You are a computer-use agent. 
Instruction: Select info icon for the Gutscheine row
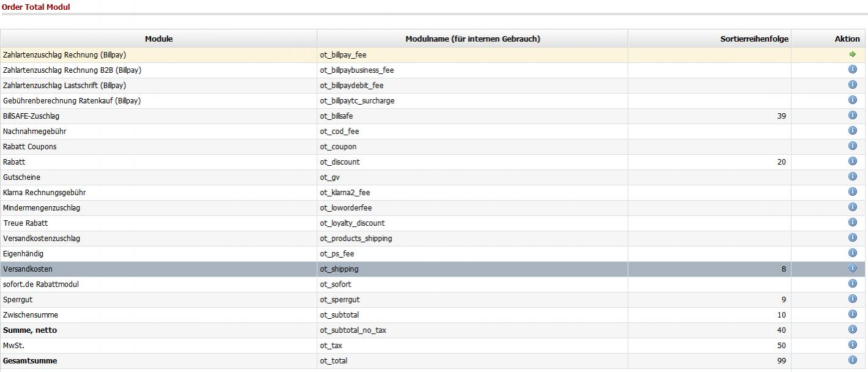click(x=852, y=177)
